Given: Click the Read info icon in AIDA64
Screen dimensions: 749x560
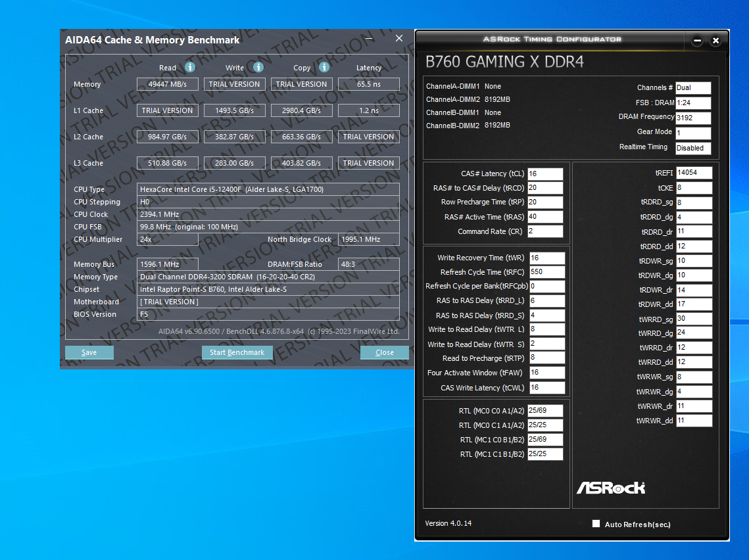Looking at the screenshot, I should click(190, 67).
